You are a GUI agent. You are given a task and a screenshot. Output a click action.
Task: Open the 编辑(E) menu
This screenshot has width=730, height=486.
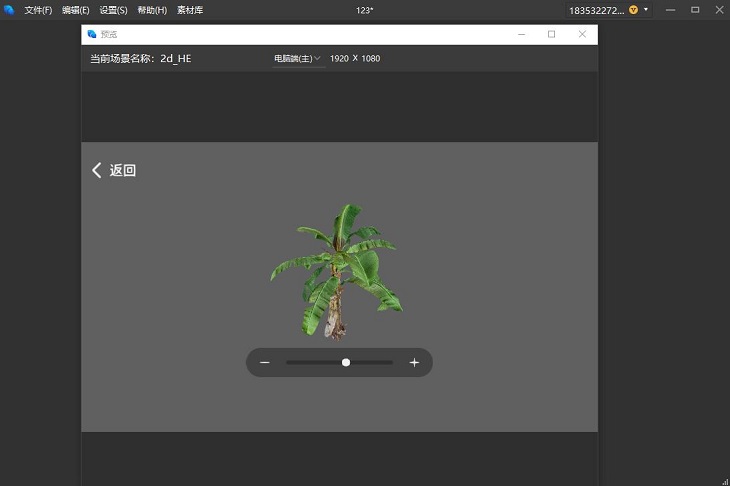pyautogui.click(x=75, y=10)
